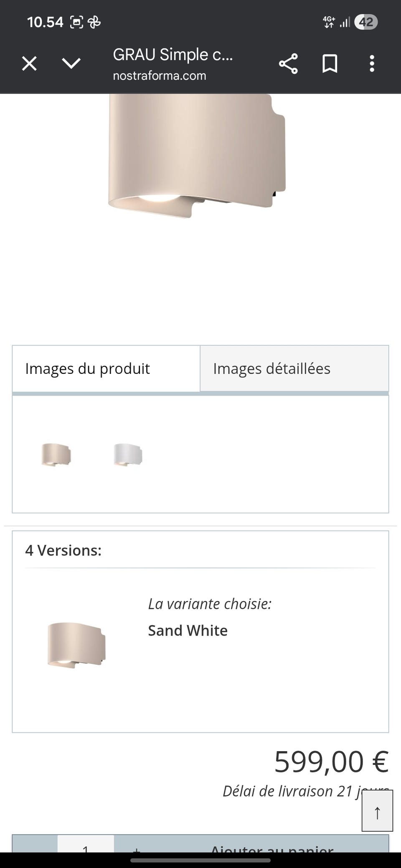Tap the screenshot icon in status bar

tap(76, 22)
